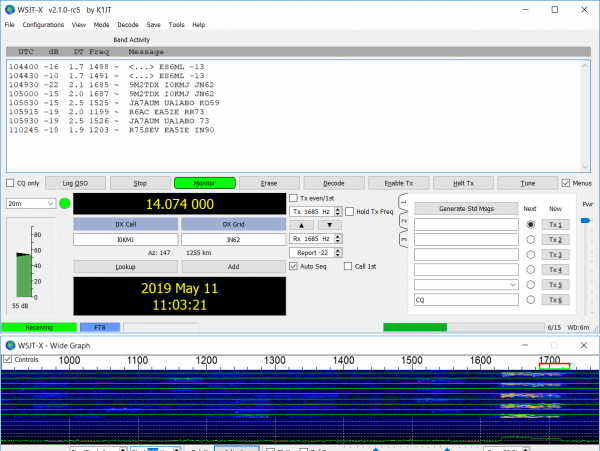The width and height of the screenshot is (600, 451).
Task: Select message tab 1 on Tx panel
Action: (x=402, y=203)
